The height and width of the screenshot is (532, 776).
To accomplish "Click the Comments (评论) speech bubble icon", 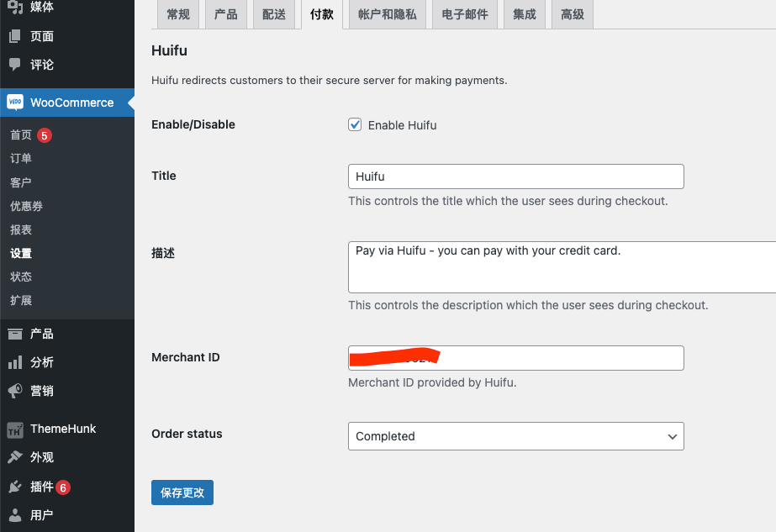I will pos(15,65).
